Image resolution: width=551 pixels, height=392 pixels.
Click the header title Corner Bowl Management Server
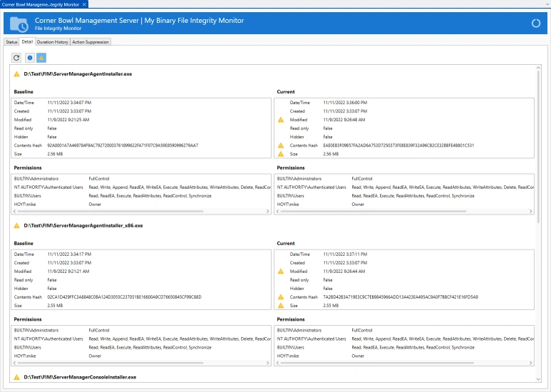(87, 21)
